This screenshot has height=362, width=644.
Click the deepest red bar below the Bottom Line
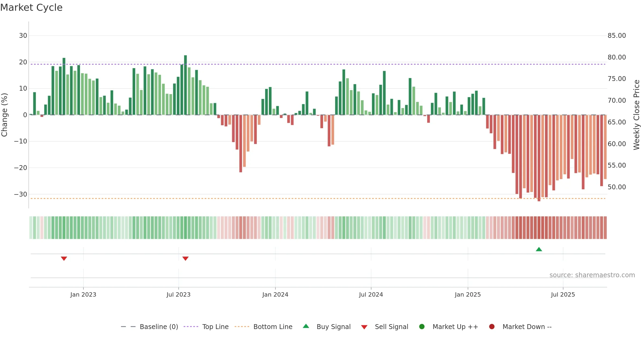[539, 158]
